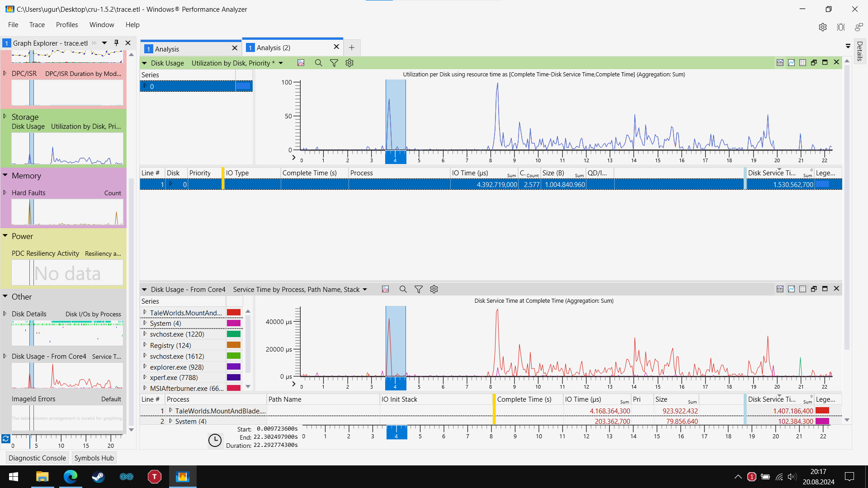Sort by IO Init Stack column header

436,399
